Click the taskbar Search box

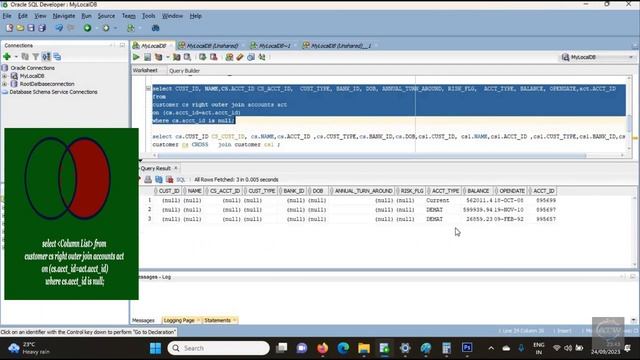[219, 348]
